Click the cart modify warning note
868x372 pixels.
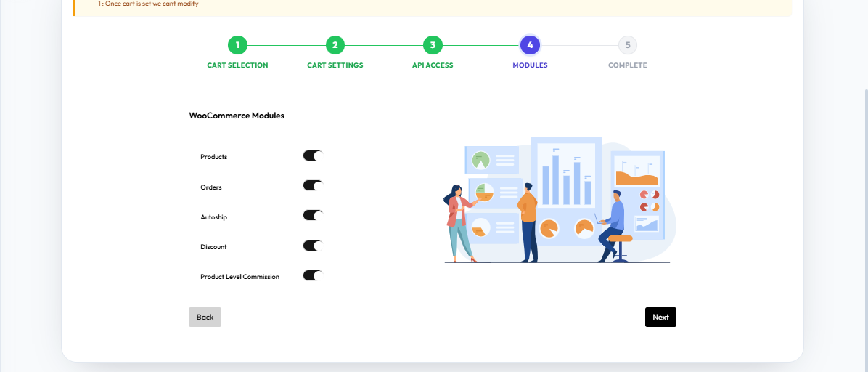tap(148, 4)
